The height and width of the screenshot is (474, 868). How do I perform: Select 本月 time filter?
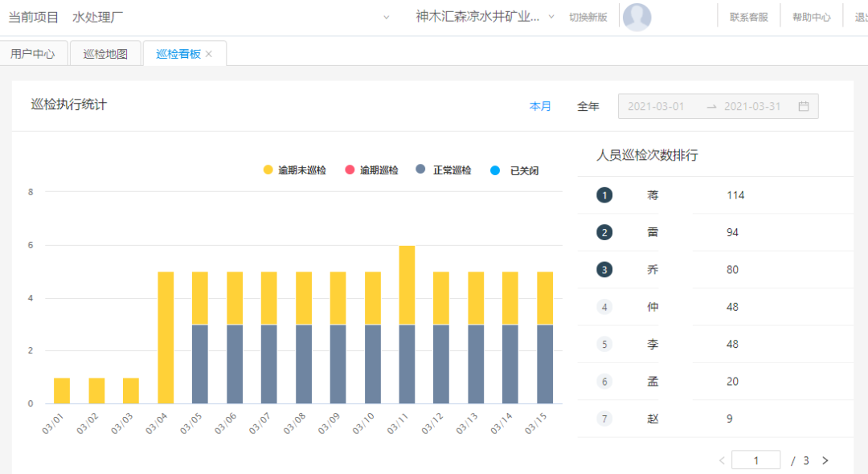540,106
